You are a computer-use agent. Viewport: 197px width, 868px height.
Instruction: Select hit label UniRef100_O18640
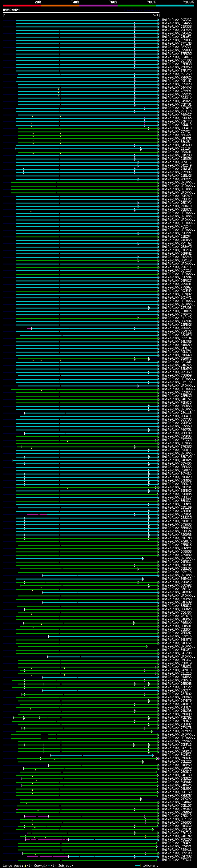[176, 355]
